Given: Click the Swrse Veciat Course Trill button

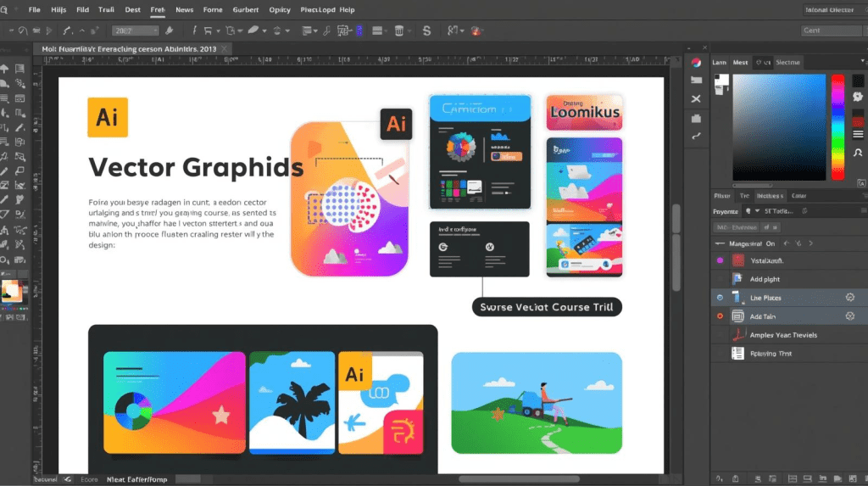Looking at the screenshot, I should pos(547,307).
